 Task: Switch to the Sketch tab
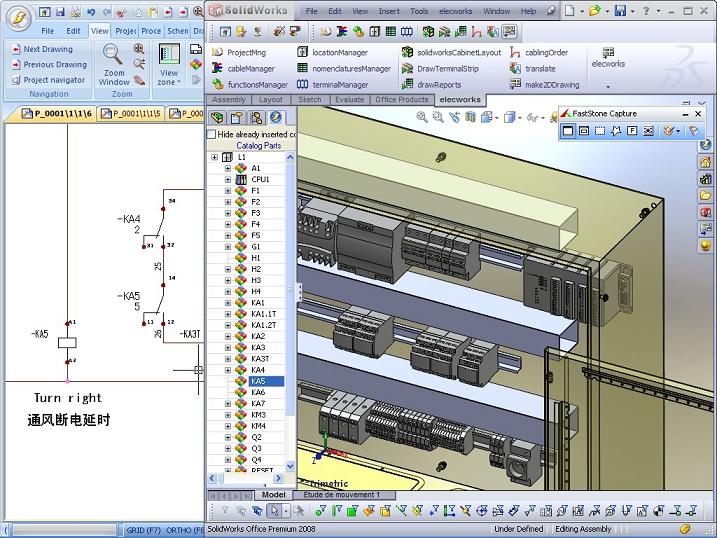[x=310, y=100]
